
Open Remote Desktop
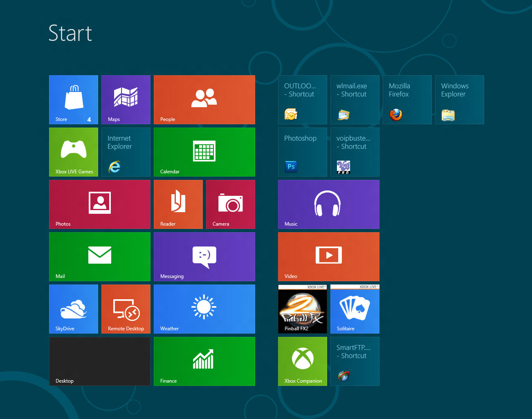126,309
